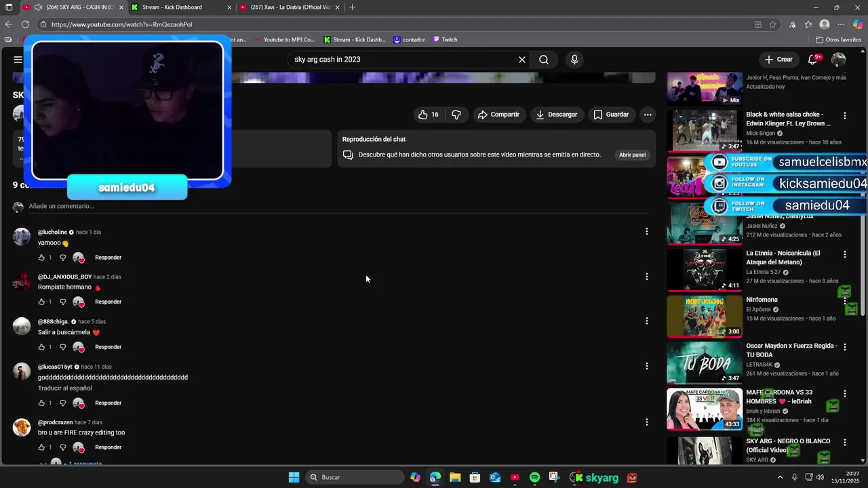Open YouTube notifications bell
The width and height of the screenshot is (868, 488).
tap(813, 60)
